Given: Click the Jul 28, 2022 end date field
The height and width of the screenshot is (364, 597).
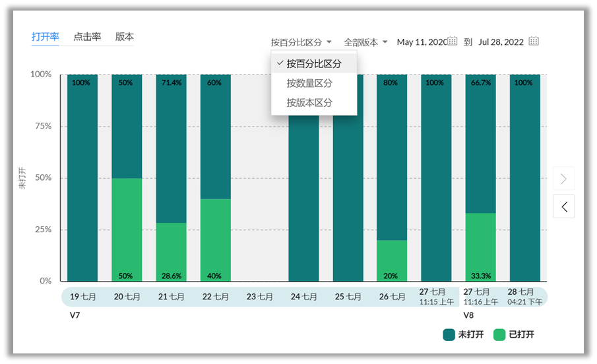Looking at the screenshot, I should (x=501, y=42).
